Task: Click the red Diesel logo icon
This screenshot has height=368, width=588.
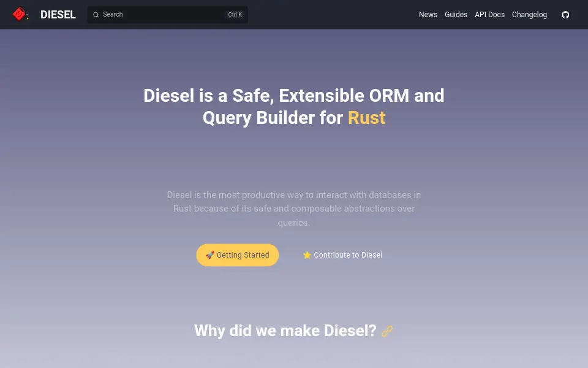Action: (20, 14)
